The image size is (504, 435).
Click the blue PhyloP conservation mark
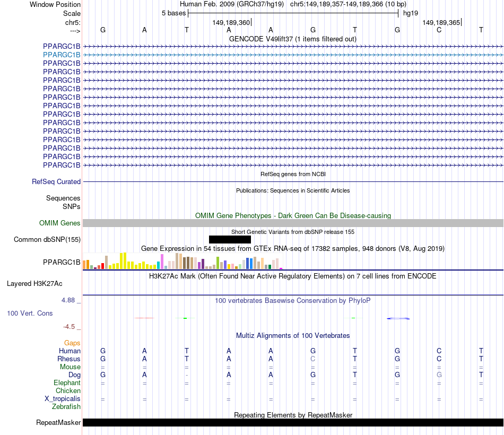click(398, 318)
